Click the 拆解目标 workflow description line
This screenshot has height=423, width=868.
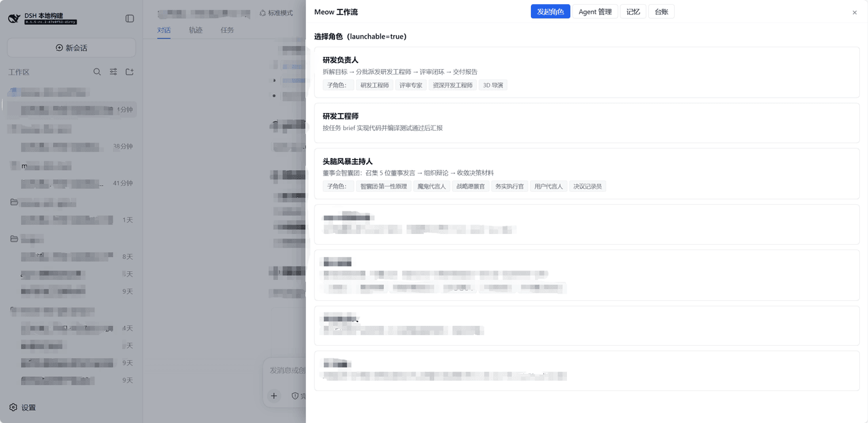click(x=400, y=72)
